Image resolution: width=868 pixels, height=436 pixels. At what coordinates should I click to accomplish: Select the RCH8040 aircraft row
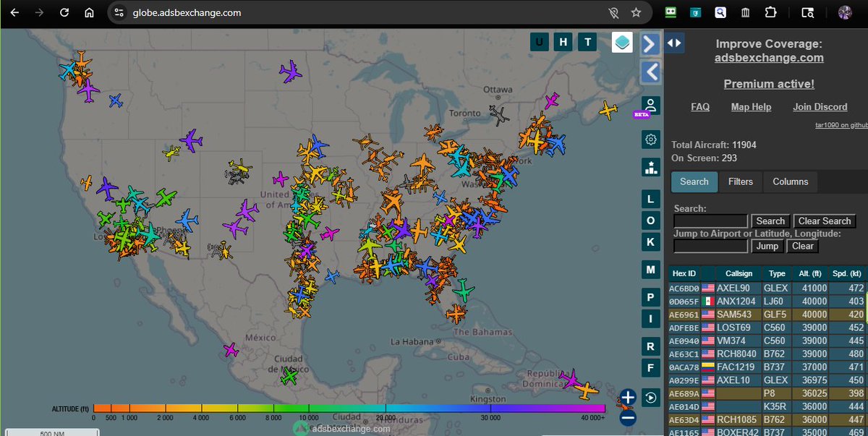coord(767,354)
